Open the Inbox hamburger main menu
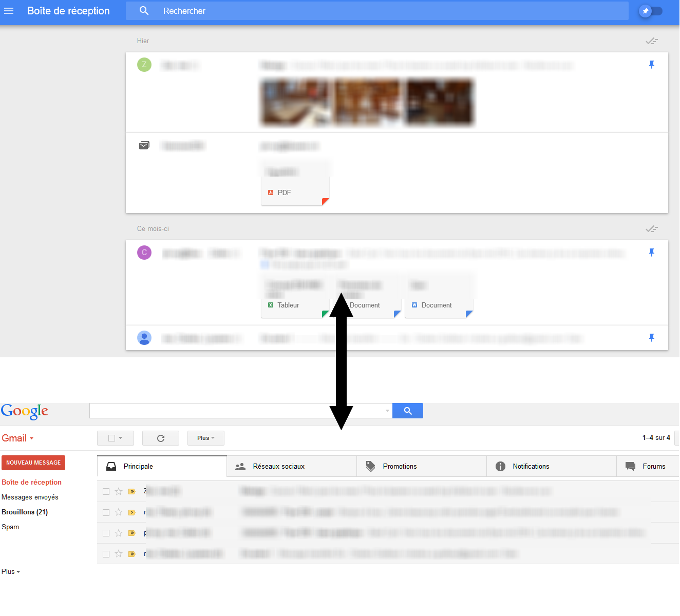 pyautogui.click(x=9, y=11)
